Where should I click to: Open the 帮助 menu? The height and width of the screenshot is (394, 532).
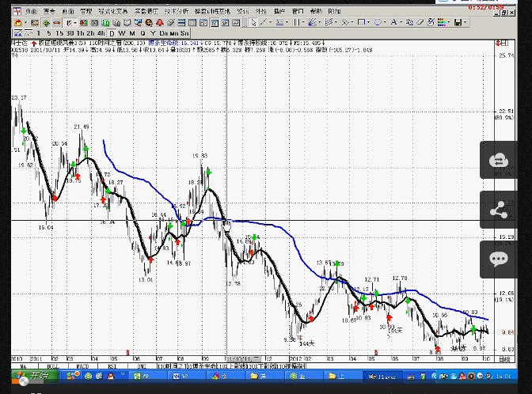[316, 12]
